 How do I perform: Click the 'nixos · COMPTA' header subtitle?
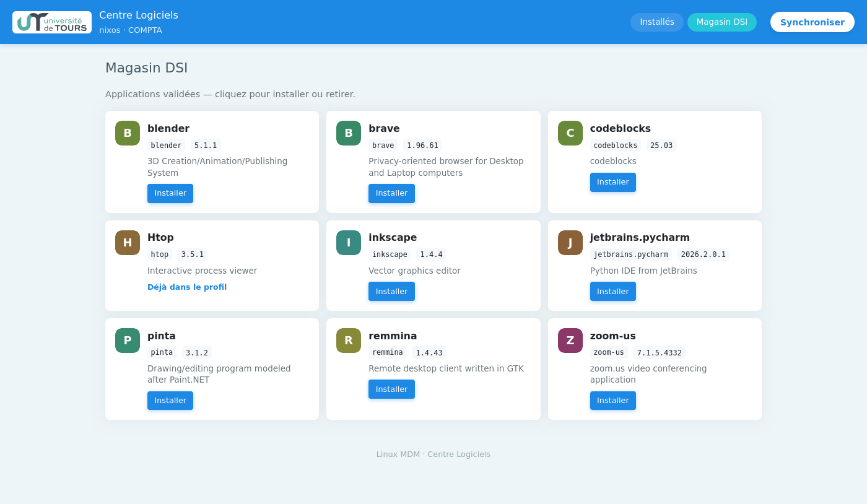point(131,30)
